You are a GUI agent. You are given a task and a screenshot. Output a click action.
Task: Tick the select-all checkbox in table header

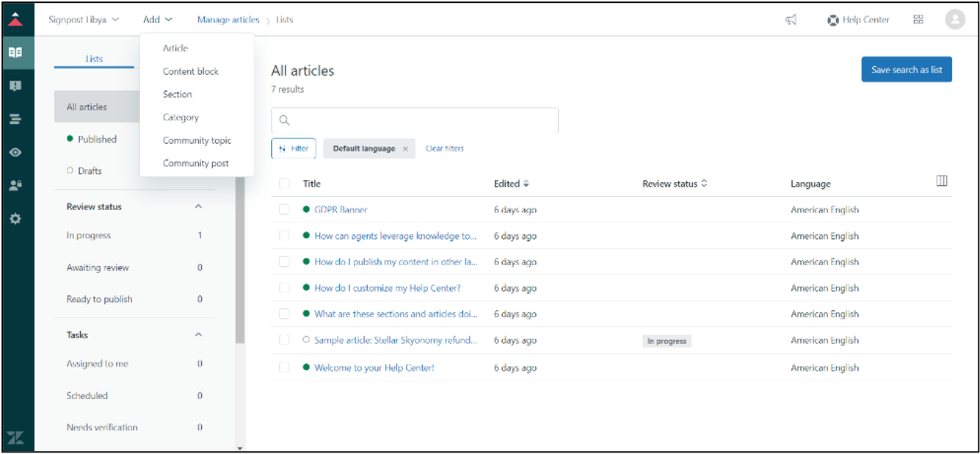(x=284, y=184)
